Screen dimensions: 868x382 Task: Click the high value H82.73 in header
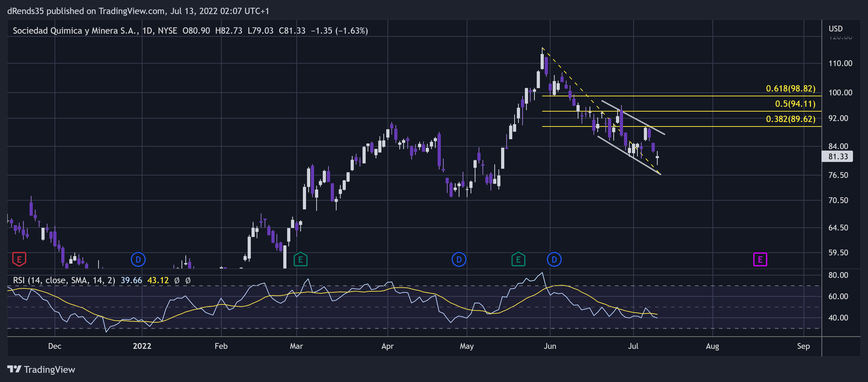tap(229, 31)
